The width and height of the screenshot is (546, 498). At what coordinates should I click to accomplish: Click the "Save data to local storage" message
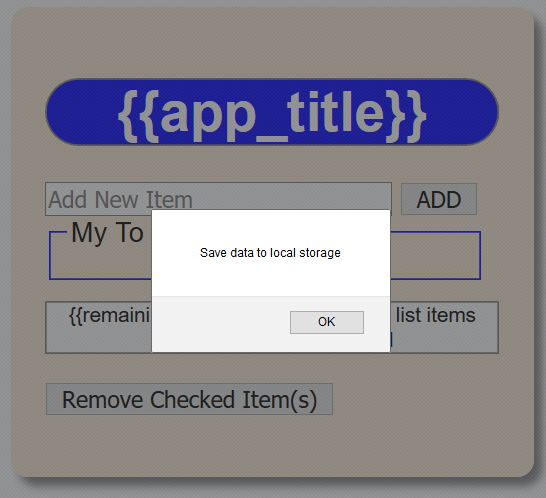[270, 253]
